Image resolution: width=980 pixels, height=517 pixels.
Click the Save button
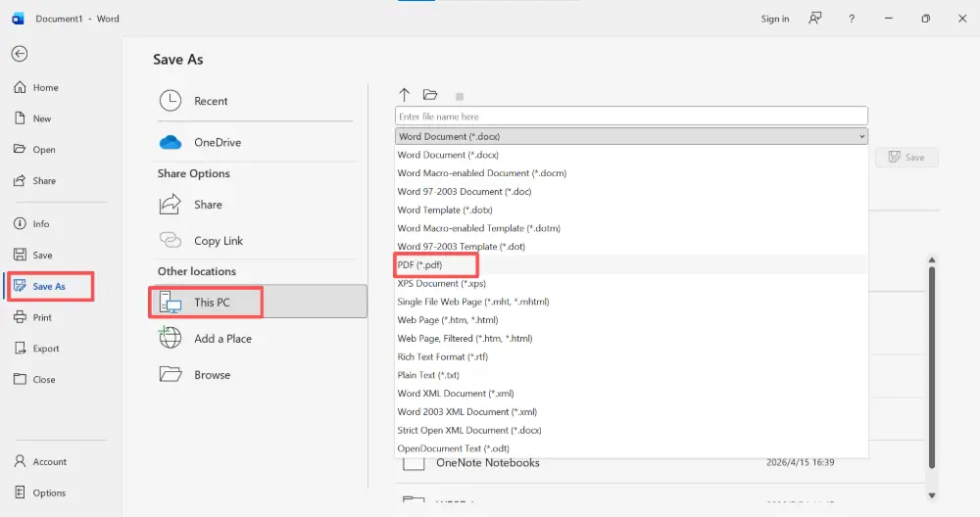tap(906, 158)
